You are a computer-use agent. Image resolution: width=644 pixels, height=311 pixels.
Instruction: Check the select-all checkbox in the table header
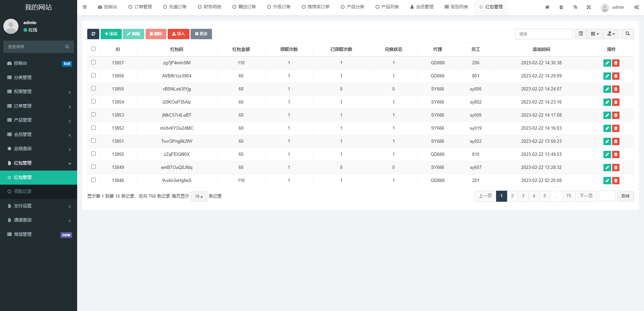pos(94,49)
